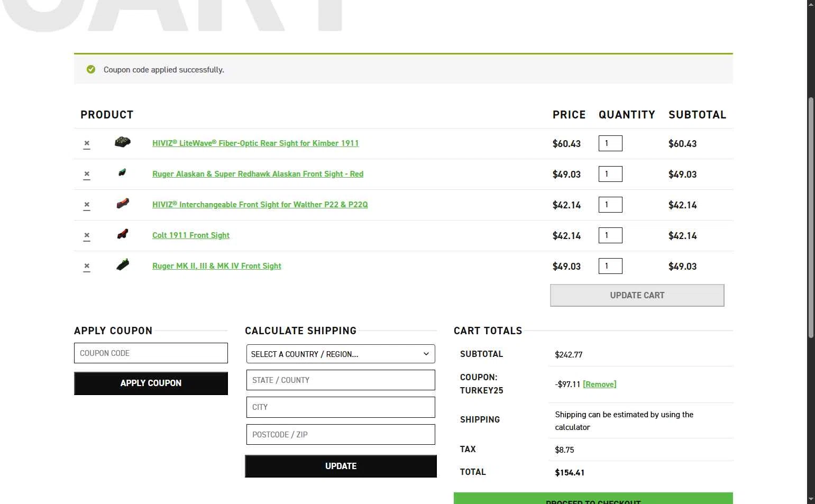This screenshot has height=504, width=815.
Task: Click the shipping Update button
Action: [341, 466]
